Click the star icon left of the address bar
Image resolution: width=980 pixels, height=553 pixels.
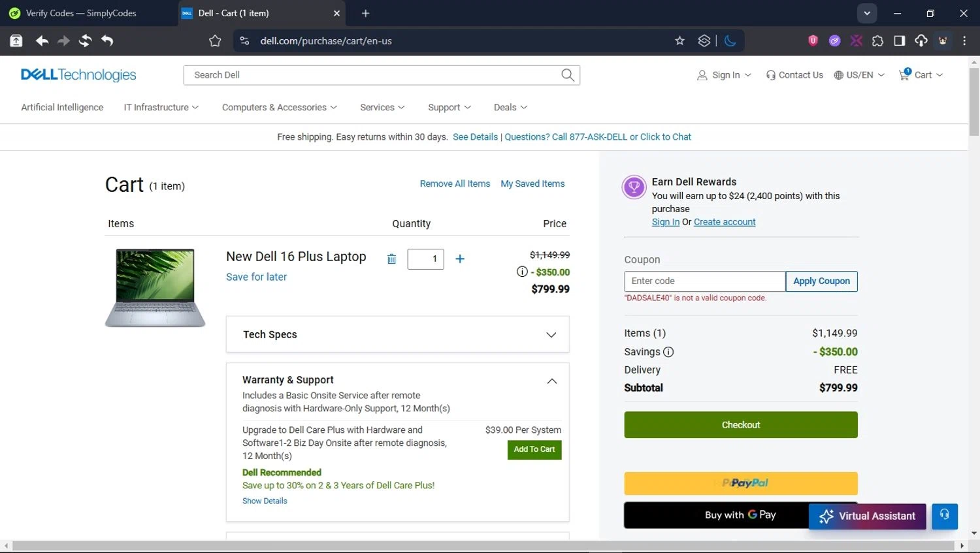click(x=215, y=40)
